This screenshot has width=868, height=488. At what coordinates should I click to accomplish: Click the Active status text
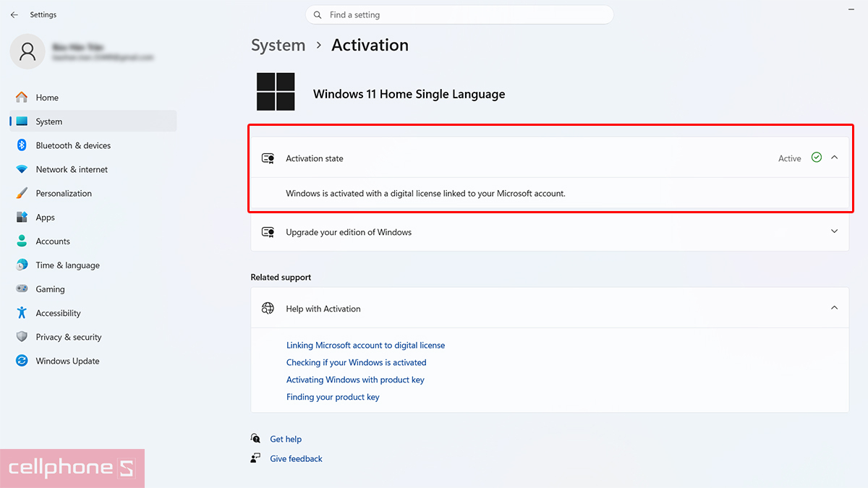tap(790, 158)
